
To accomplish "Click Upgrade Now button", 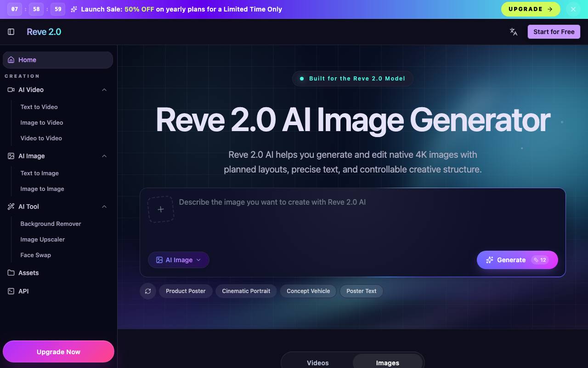I will click(58, 352).
